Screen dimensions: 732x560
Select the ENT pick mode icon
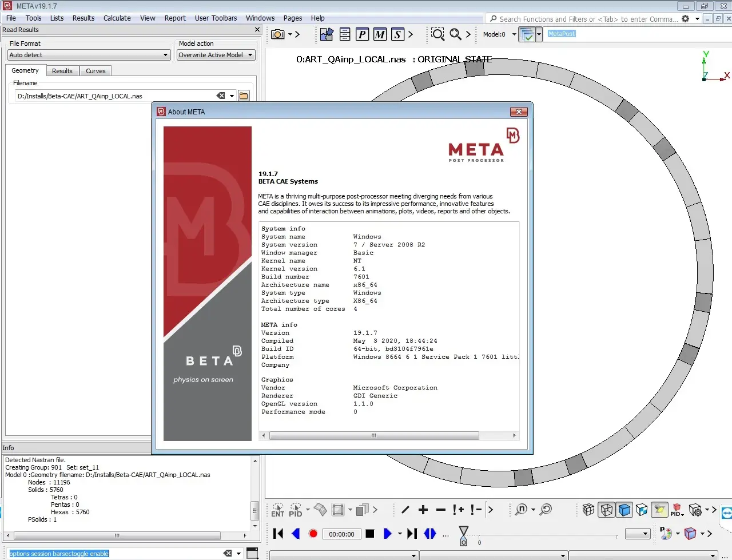(278, 510)
